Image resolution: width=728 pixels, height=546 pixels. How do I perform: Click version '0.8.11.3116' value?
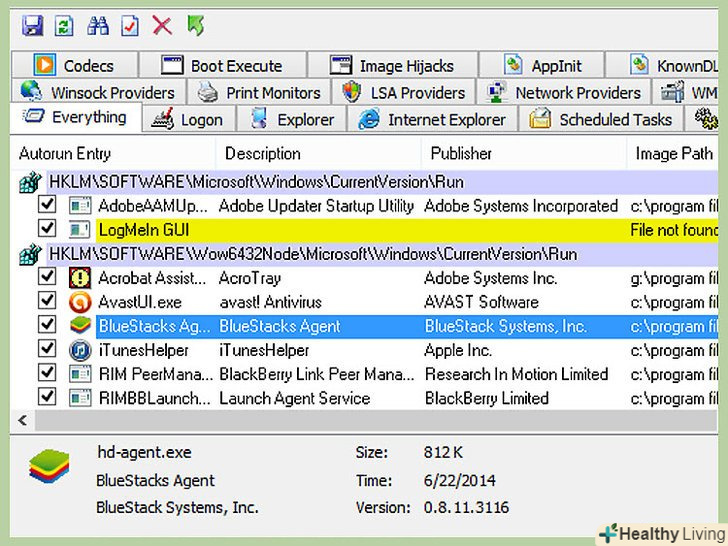(466, 507)
